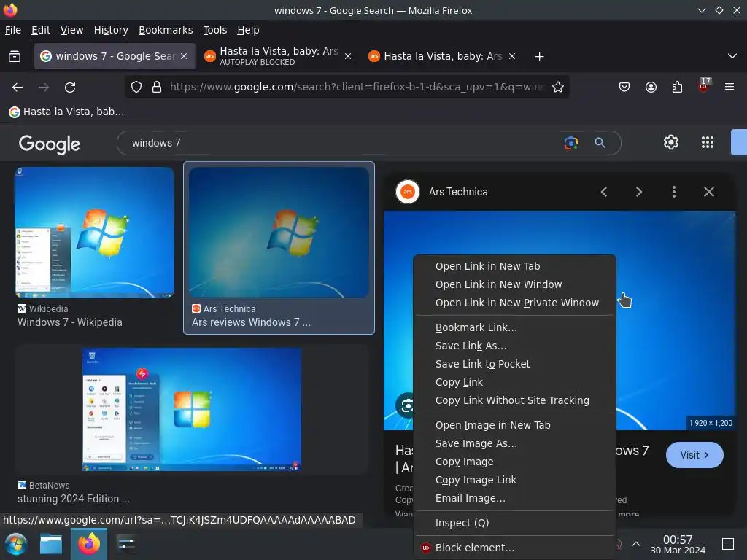Choose Copy Link Without Site Tracking

click(x=514, y=400)
